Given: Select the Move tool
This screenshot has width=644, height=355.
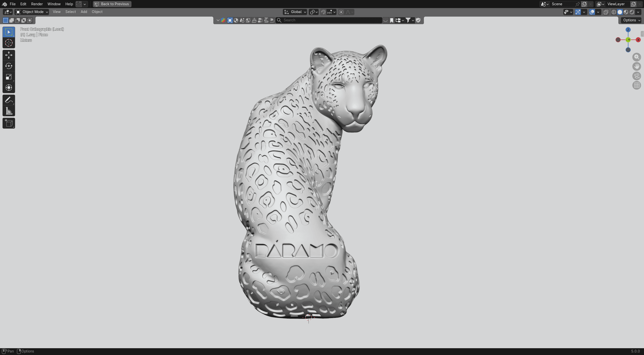Looking at the screenshot, I should click(x=9, y=55).
